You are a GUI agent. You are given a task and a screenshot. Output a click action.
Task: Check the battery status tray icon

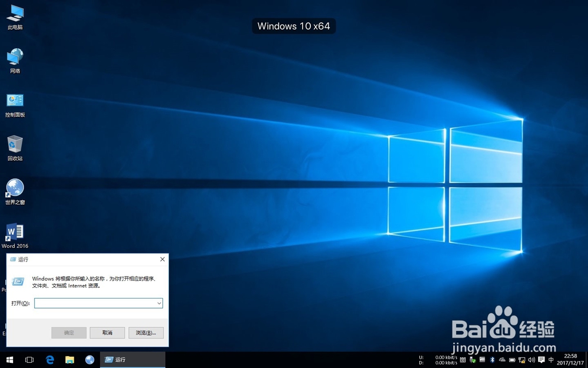click(512, 360)
